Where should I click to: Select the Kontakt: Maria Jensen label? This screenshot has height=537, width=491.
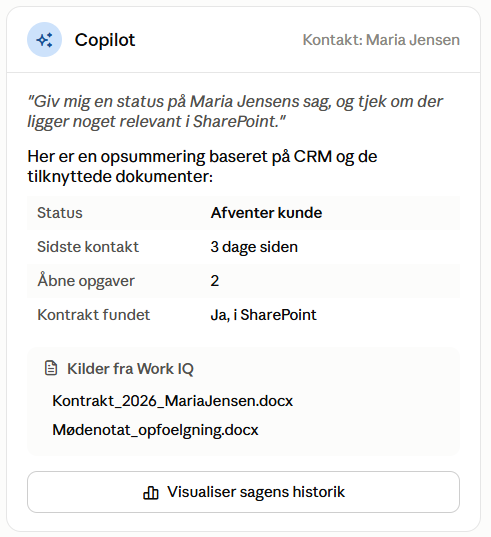pyautogui.click(x=381, y=40)
